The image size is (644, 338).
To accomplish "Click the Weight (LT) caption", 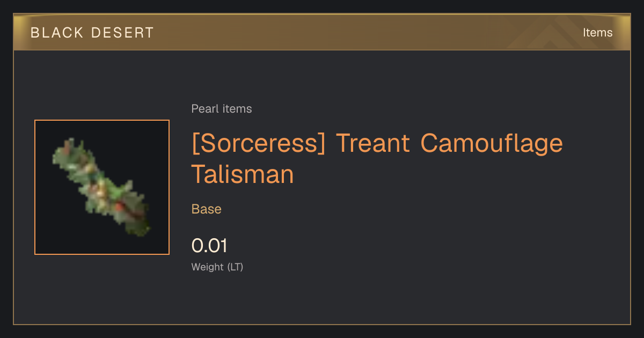I will 217,267.
